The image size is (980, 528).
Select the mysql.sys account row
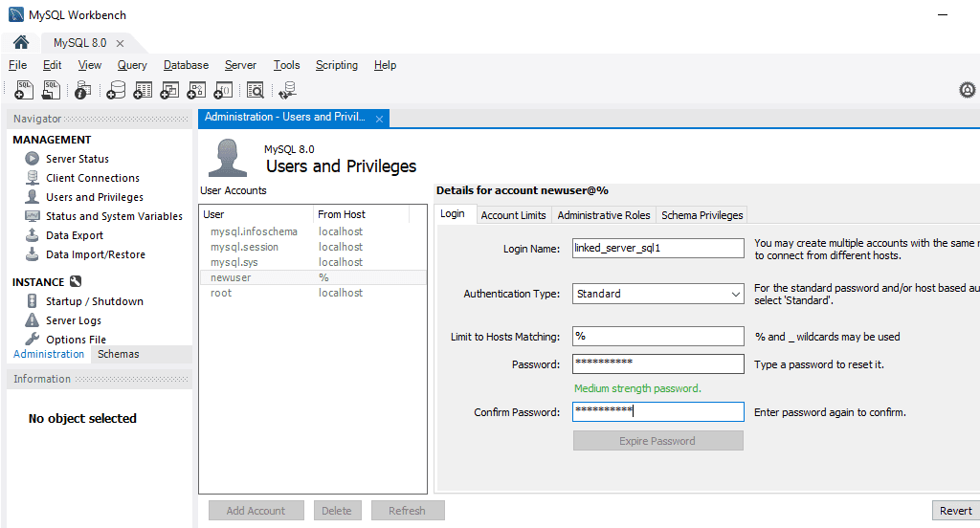(x=313, y=262)
